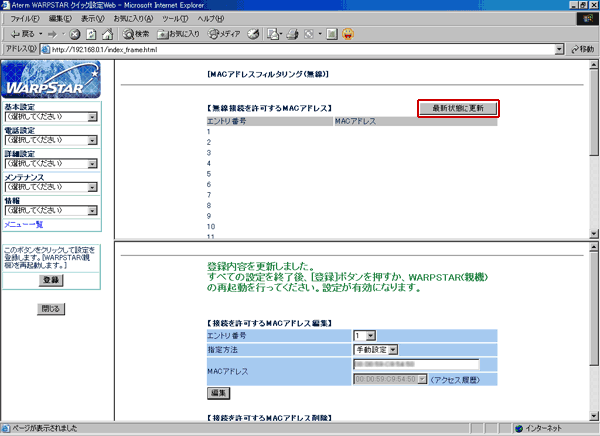Open the ファイル menu
The width and height of the screenshot is (600, 436).
point(23,19)
